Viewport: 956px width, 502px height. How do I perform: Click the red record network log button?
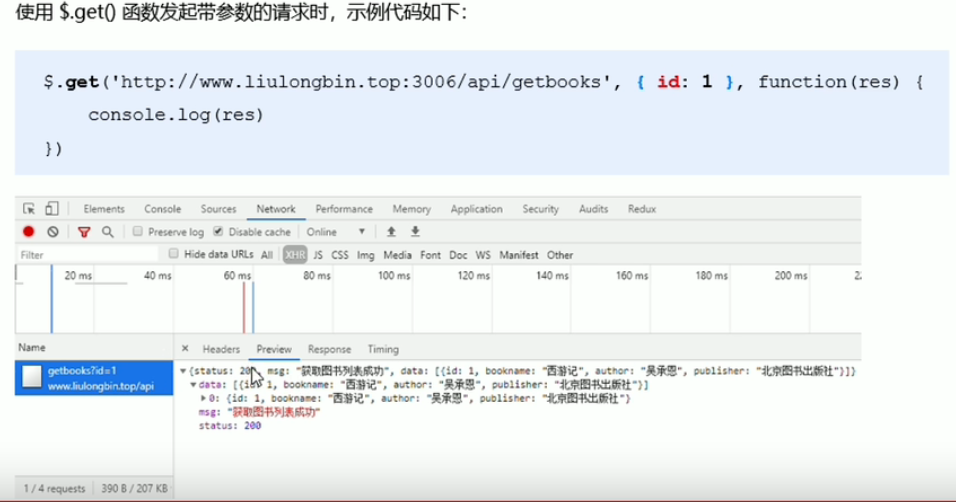pyautogui.click(x=29, y=232)
